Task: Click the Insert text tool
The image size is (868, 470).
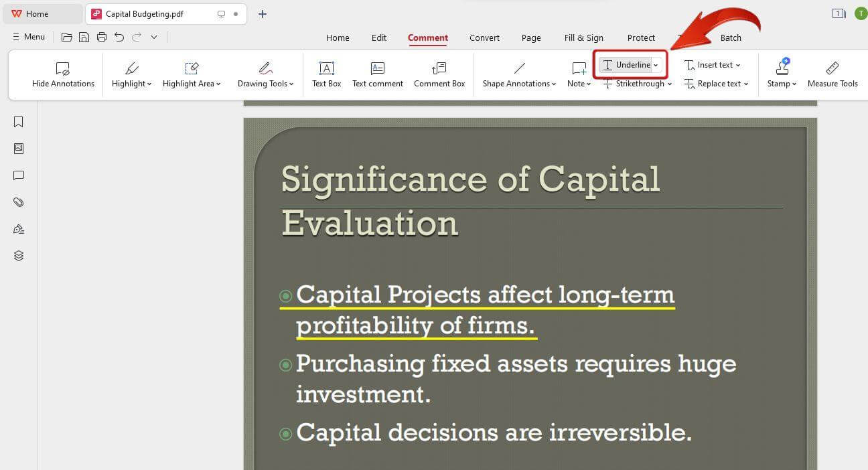Action: pyautogui.click(x=709, y=65)
